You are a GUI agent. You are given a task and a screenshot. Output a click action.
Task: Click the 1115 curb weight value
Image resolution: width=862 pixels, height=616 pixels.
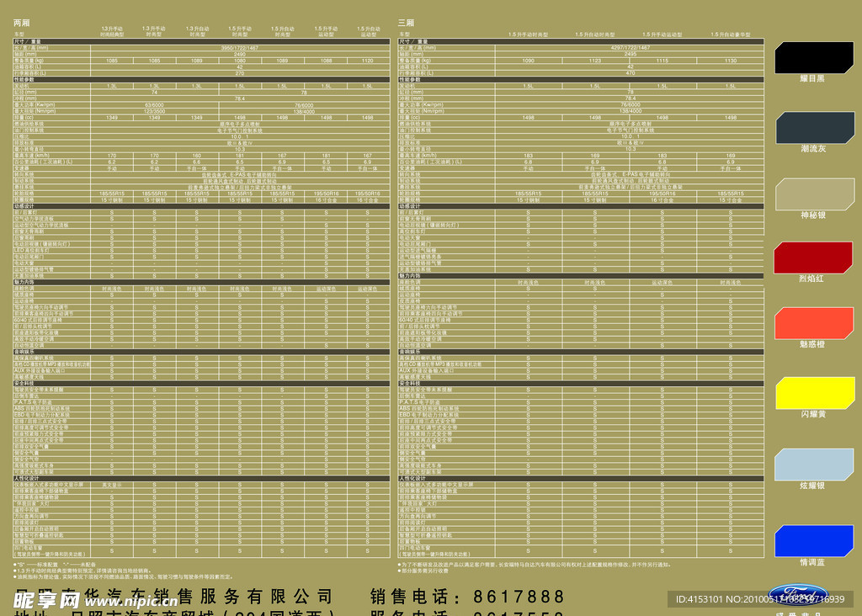(x=662, y=61)
